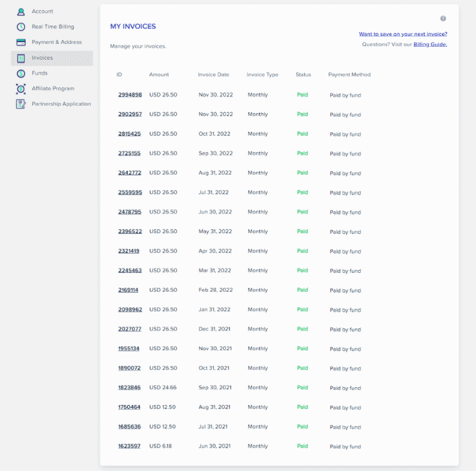Click the Affiliate Program icon
This screenshot has width=476, height=471.
21,89
